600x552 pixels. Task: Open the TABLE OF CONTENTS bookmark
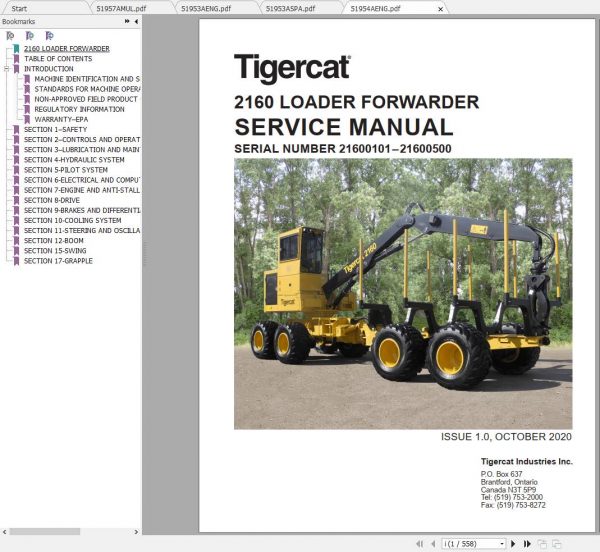[58, 59]
